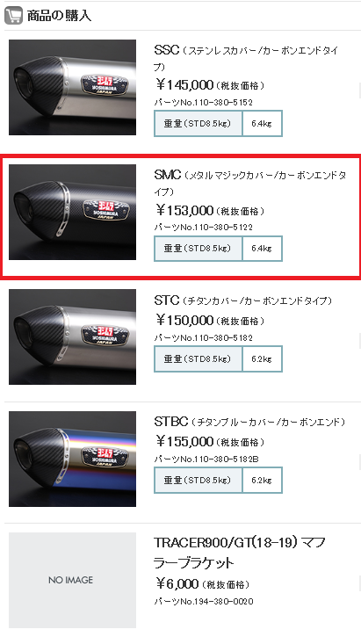Click part number 194-380-0020 text
The height and width of the screenshot is (644, 361).
204,602
